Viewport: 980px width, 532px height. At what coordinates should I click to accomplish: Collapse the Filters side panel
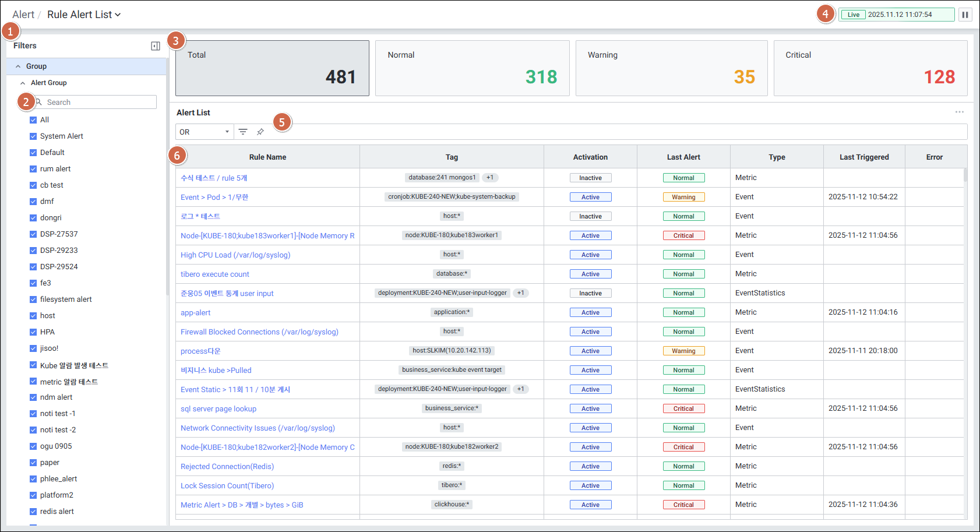[156, 46]
